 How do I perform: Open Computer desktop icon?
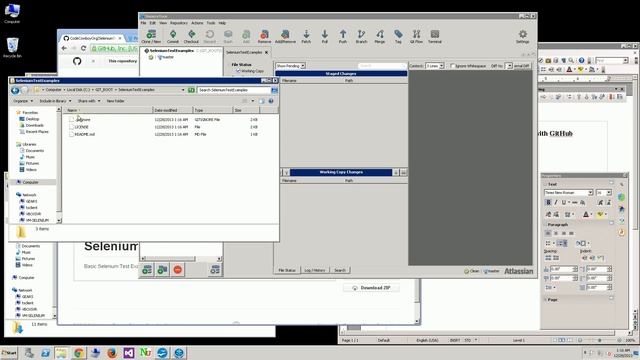[12, 13]
